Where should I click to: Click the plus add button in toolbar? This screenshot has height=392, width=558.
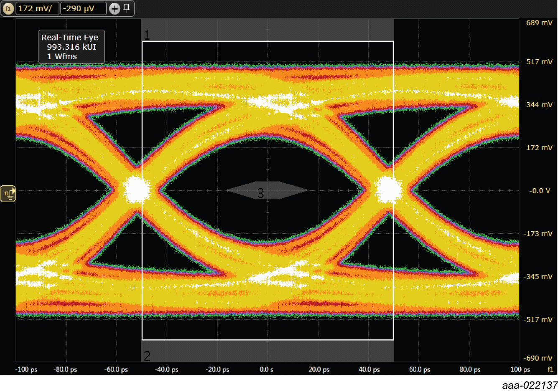pos(115,8)
